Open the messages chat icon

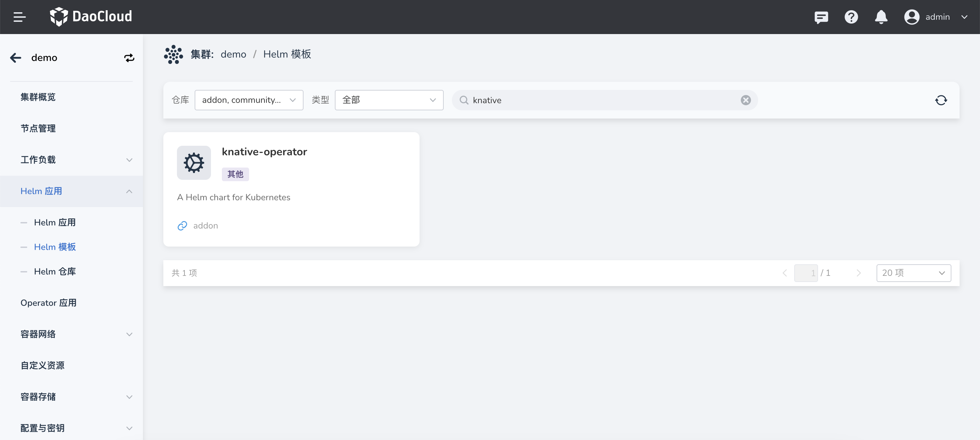(821, 17)
